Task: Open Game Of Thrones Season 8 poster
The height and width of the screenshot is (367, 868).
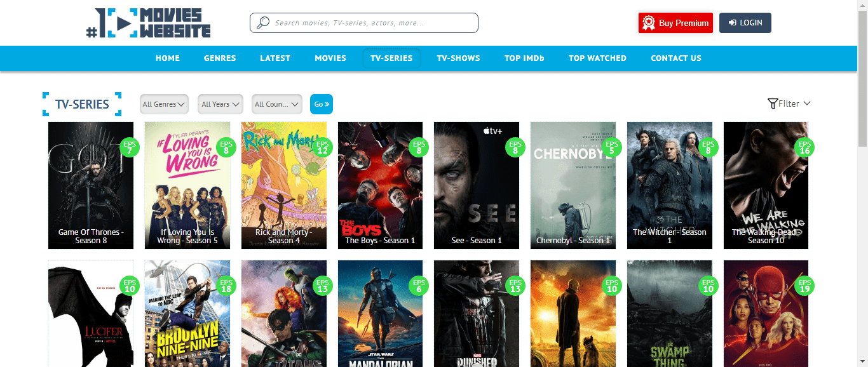Action: point(91,185)
